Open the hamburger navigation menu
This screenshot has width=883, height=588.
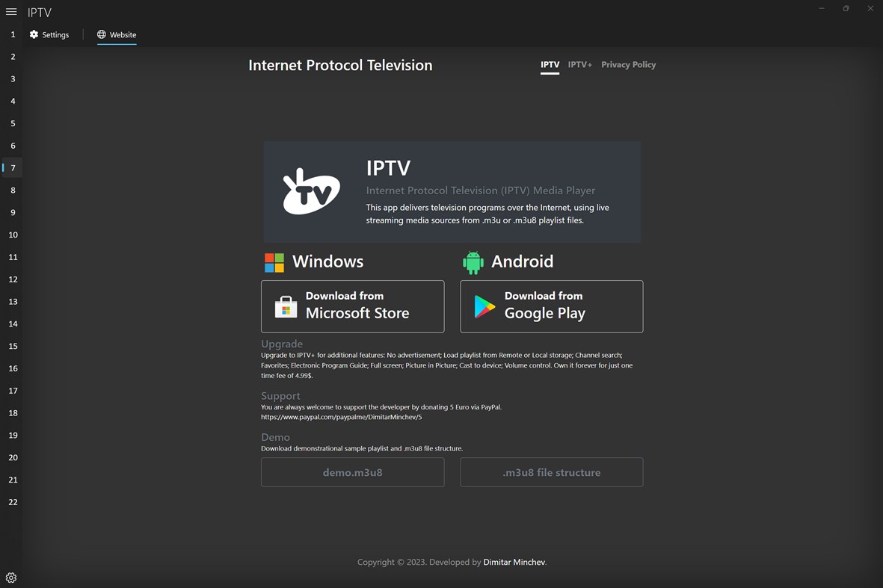10,12
